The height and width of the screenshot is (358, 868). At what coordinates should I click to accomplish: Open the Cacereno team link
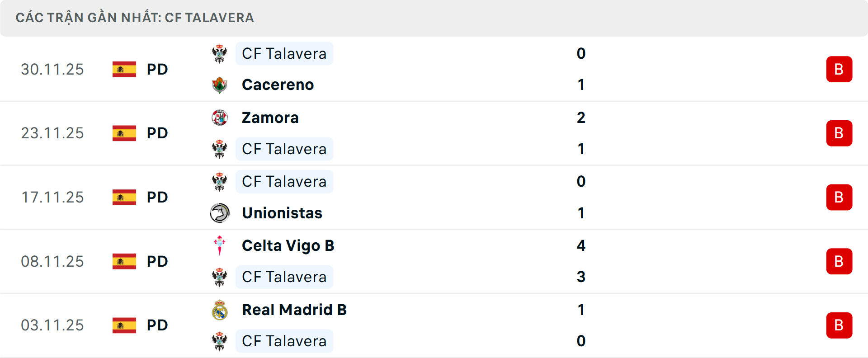(x=278, y=85)
